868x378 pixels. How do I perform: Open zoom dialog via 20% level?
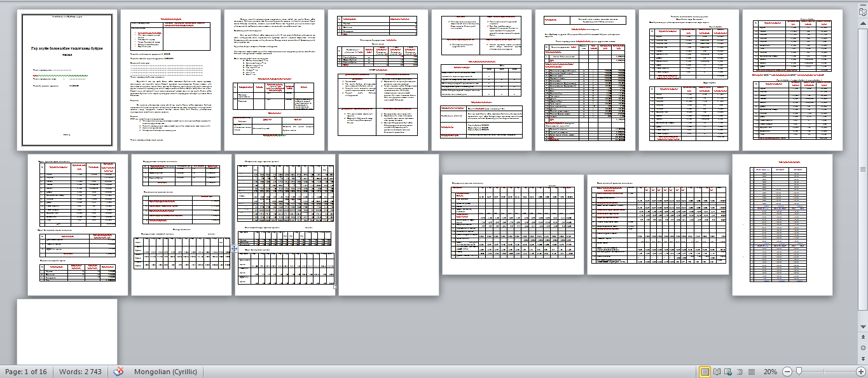pyautogui.click(x=770, y=372)
